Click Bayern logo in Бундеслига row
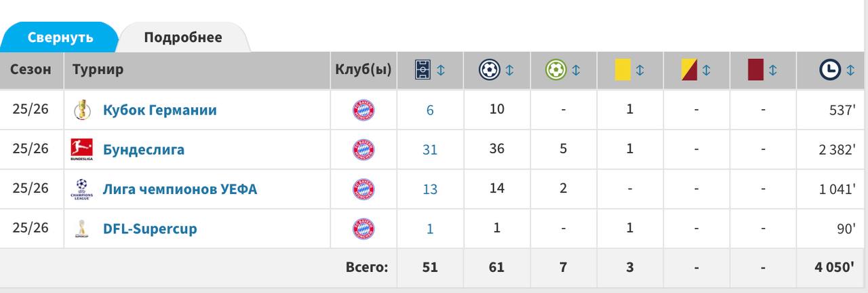Screen dimensions: 868x293 pyautogui.click(x=363, y=149)
